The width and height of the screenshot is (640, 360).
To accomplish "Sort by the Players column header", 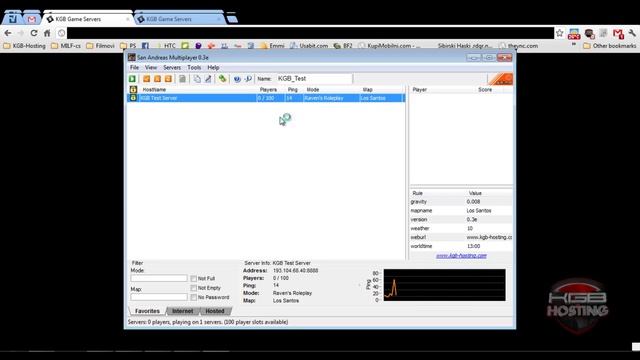I will pyautogui.click(x=271, y=89).
